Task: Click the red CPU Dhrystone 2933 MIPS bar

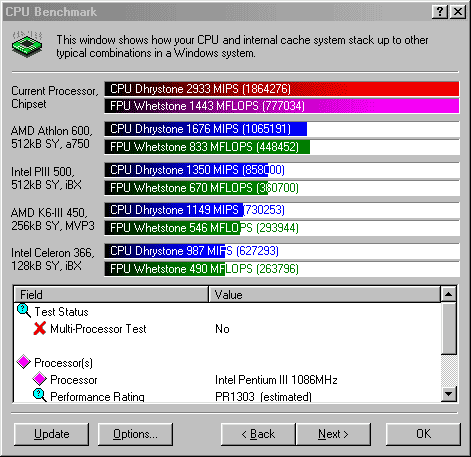Action: 282,89
